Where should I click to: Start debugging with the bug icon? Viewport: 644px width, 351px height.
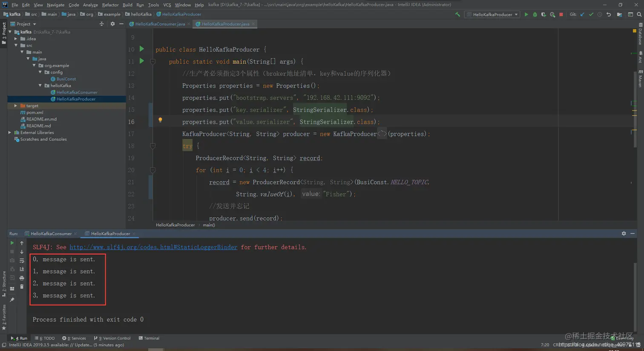(x=535, y=14)
